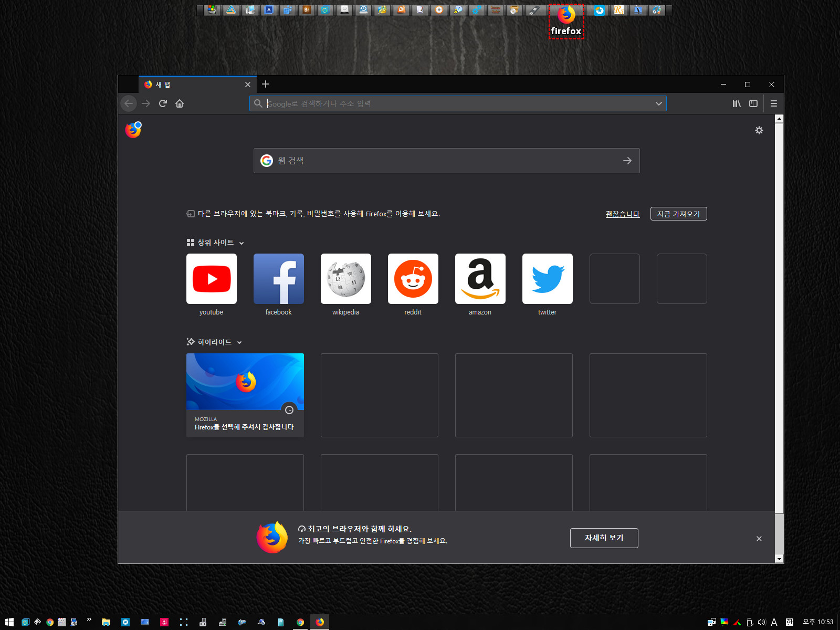Viewport: 840px width, 630px height.
Task: Open the address bar history dropdown arrow
Action: (x=659, y=103)
